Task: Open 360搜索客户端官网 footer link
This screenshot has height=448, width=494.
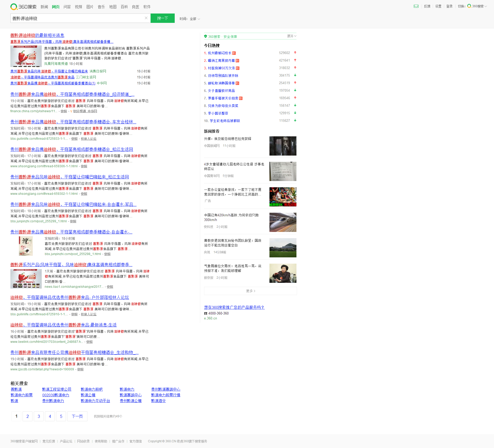Action: click(24, 441)
